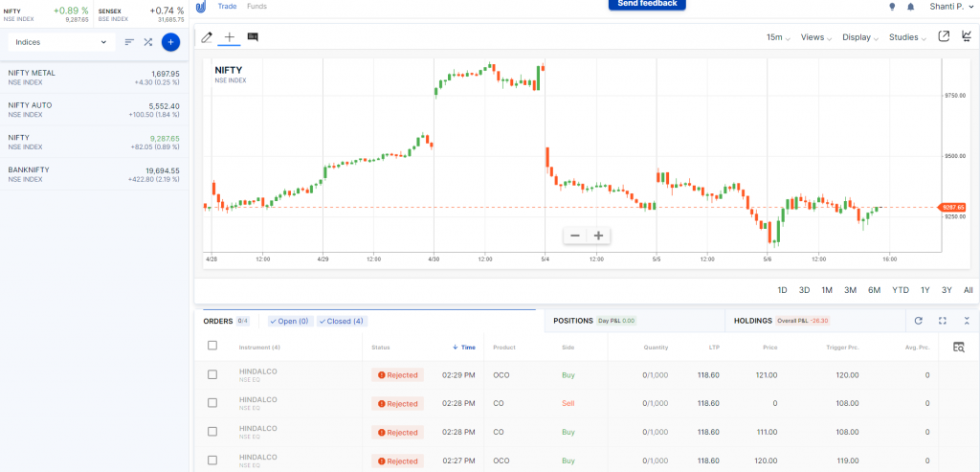Open the POSITIONS tab

pos(572,321)
